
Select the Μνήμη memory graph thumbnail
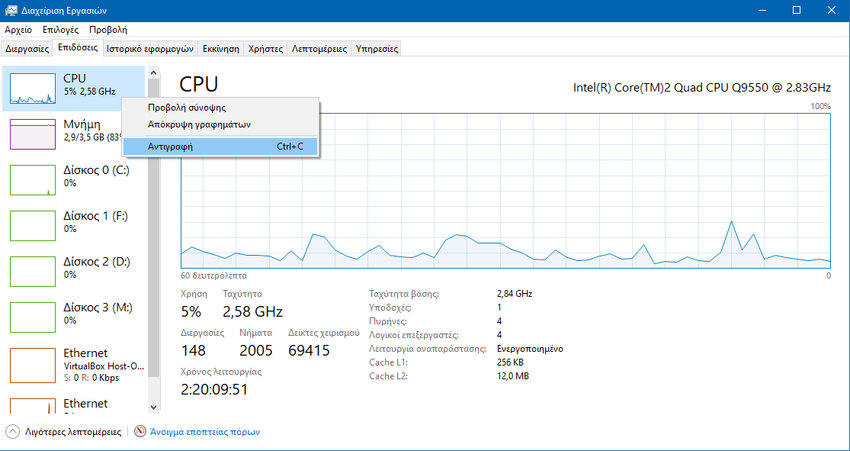coord(34,134)
